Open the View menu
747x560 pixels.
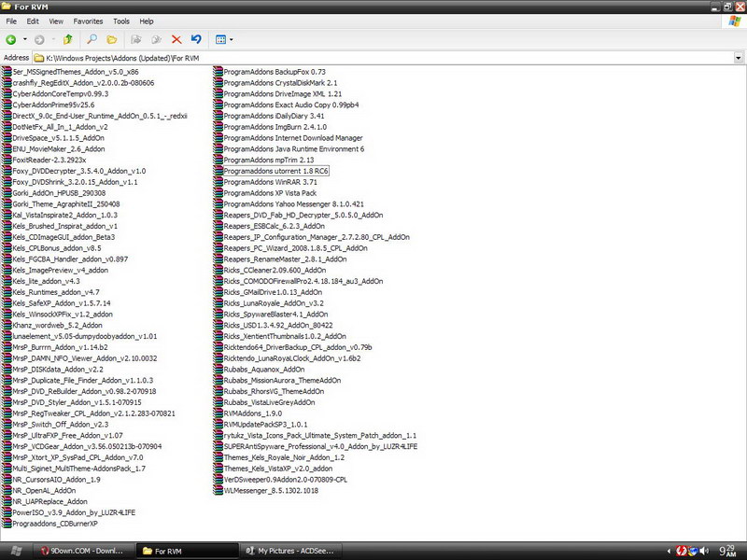click(x=56, y=21)
